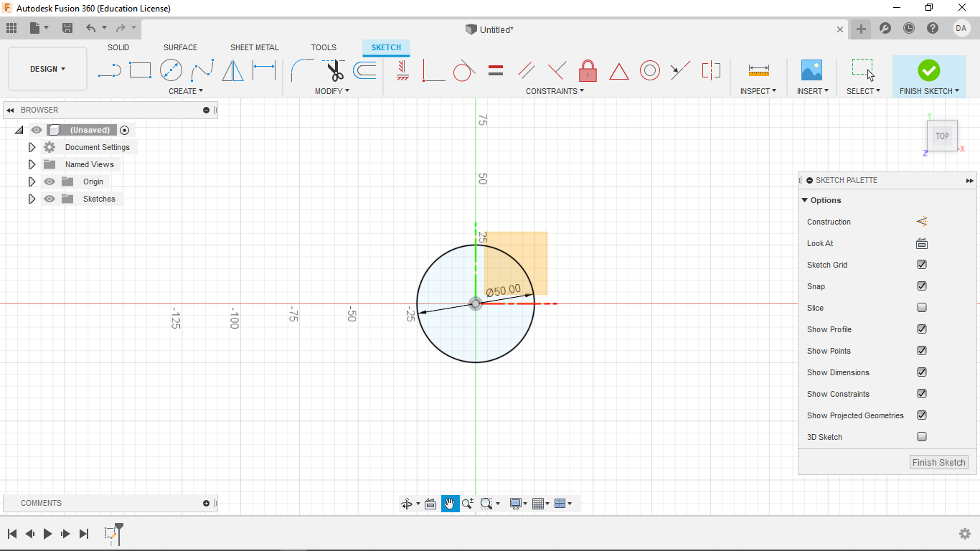Select the Offset tool
This screenshot has width=980, height=551.
click(364, 70)
